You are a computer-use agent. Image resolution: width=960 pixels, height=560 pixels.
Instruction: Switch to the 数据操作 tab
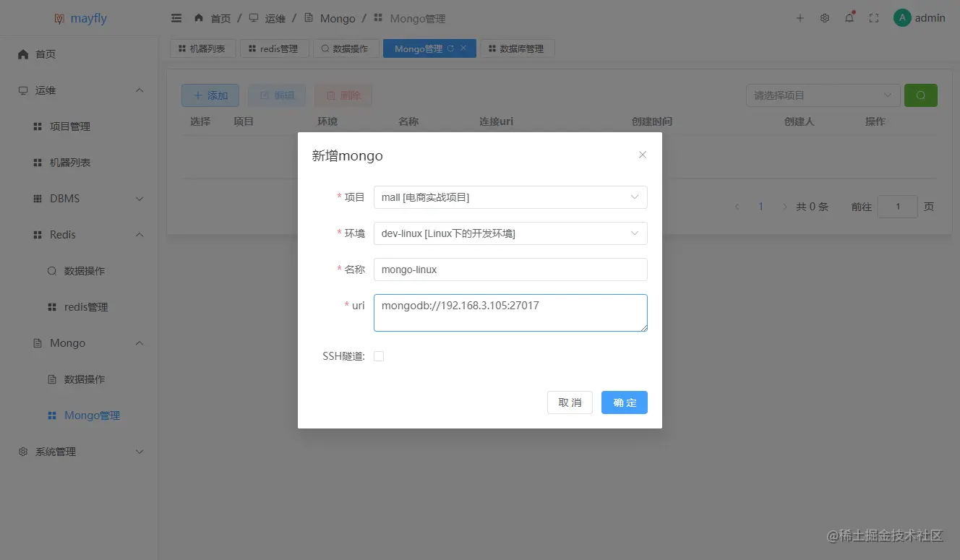click(x=346, y=48)
